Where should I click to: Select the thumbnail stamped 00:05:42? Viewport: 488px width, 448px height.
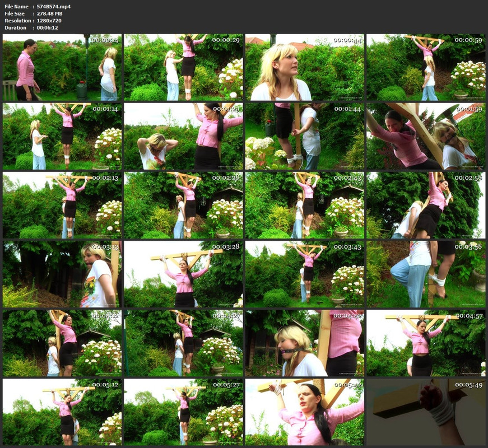pos(305,412)
